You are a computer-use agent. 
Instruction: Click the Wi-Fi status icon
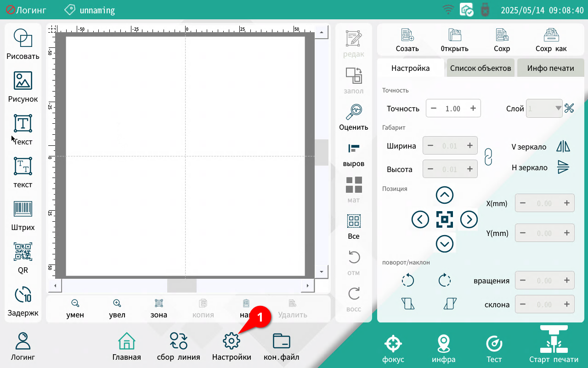pos(447,10)
